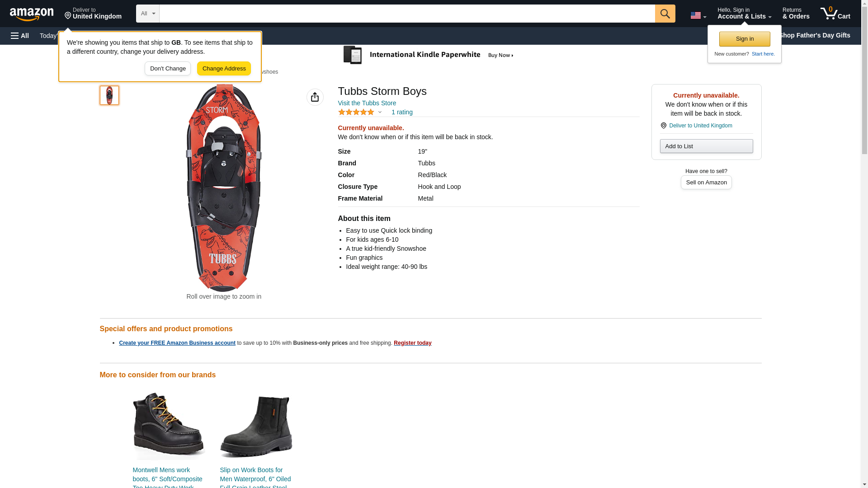Expand the Account & Lists menu
The width and height of the screenshot is (868, 488).
pyautogui.click(x=744, y=14)
